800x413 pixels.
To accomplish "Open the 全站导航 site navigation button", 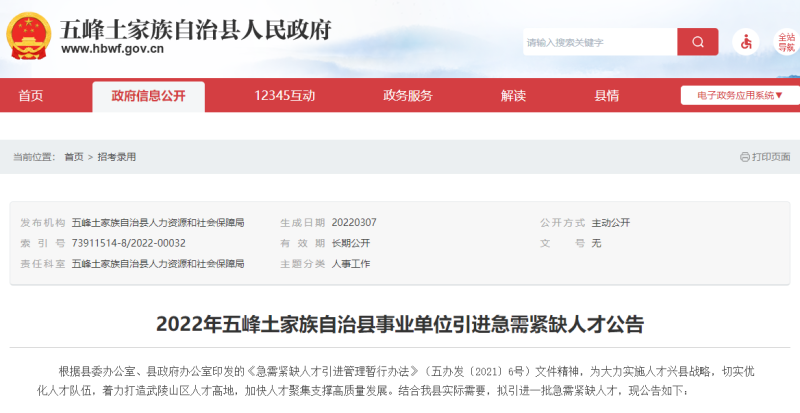I will 787,42.
